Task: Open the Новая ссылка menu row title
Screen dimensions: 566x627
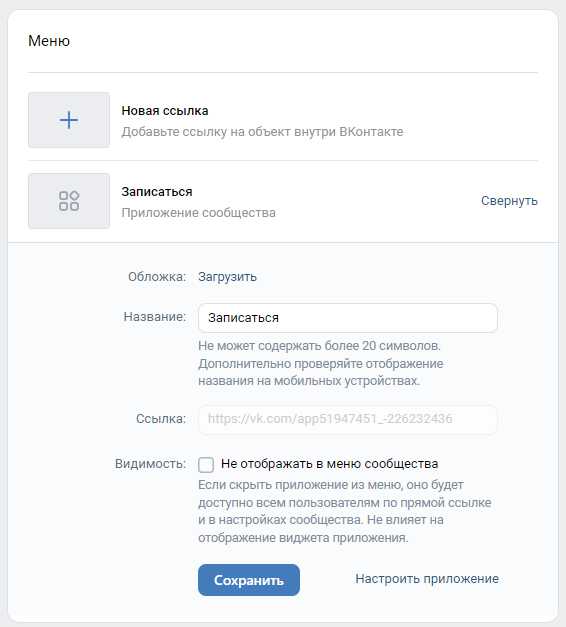Action: 165,111
